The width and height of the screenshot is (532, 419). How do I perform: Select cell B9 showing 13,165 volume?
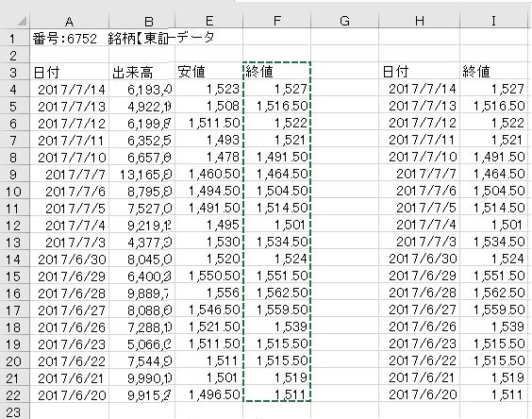[x=141, y=175]
